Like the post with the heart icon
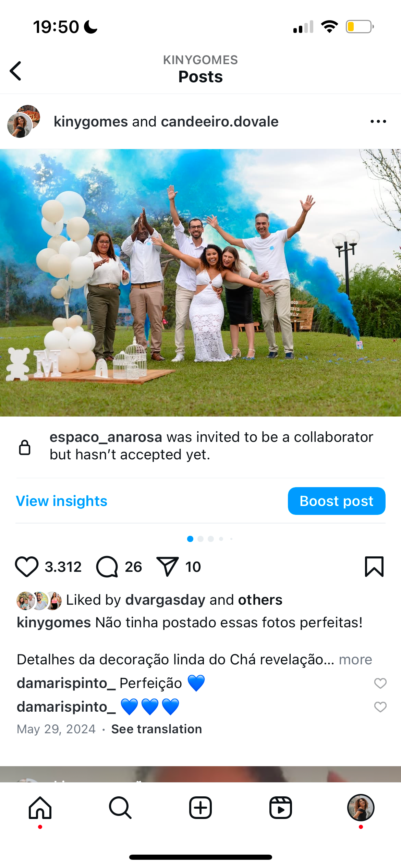Screen dimensions: 401x868 [x=27, y=567]
